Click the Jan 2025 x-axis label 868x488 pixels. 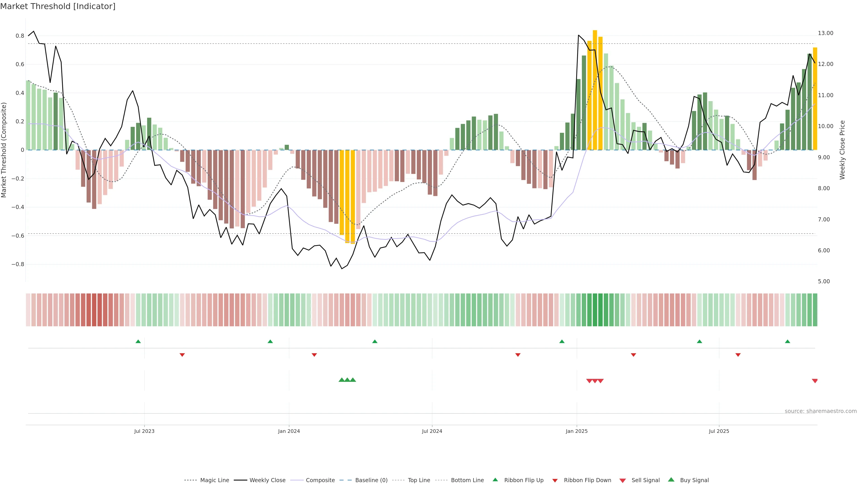click(x=577, y=431)
